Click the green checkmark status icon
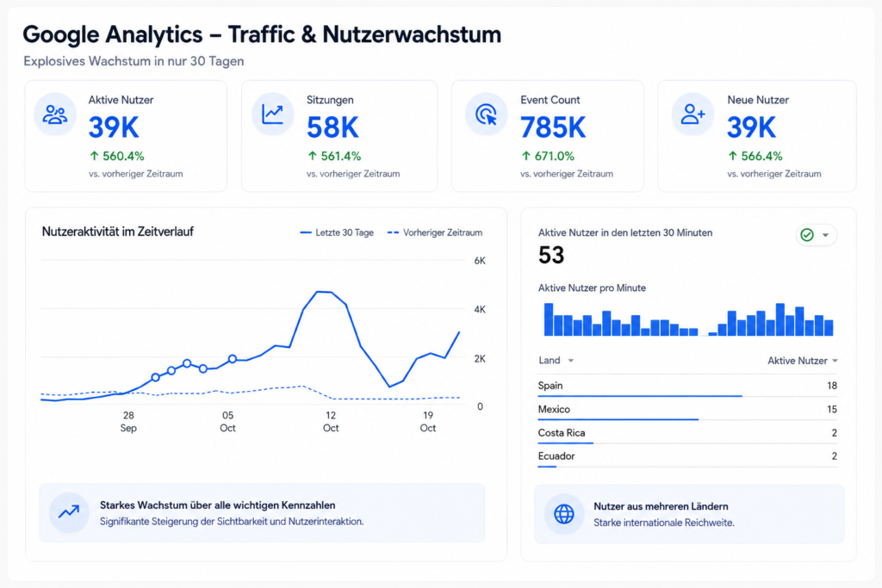The width and height of the screenshot is (882, 588). pyautogui.click(x=806, y=234)
